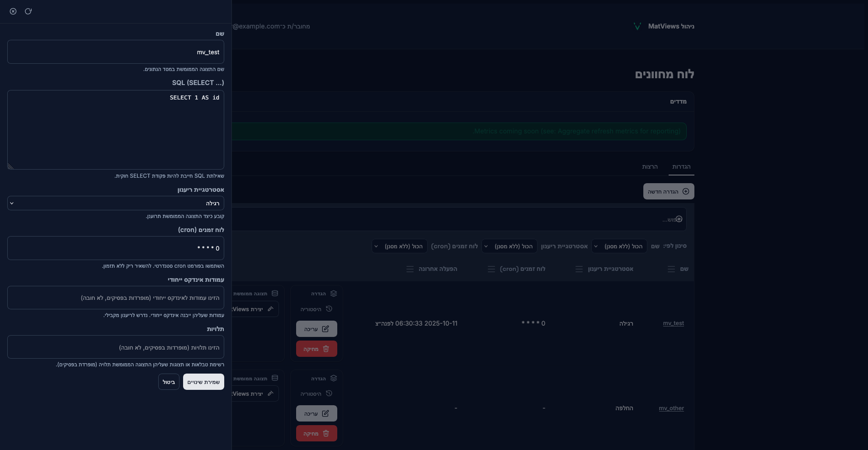Click the ביטול cancel button
868x450 pixels.
click(169, 382)
